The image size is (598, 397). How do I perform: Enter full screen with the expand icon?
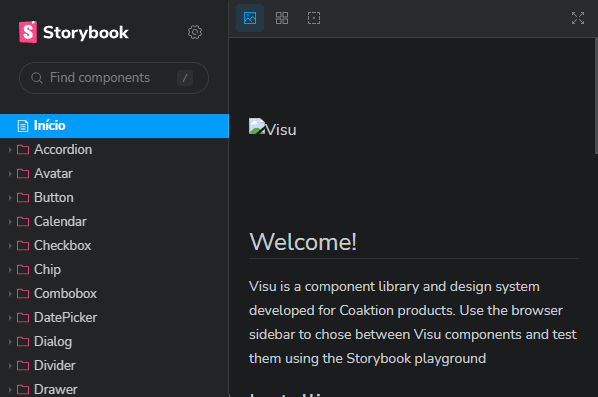[x=578, y=18]
